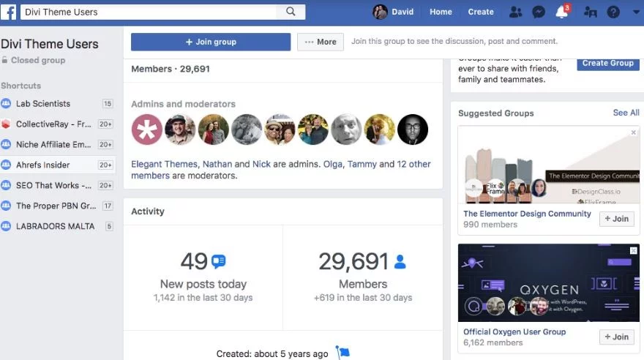Click See All suggested groups

pos(626,113)
